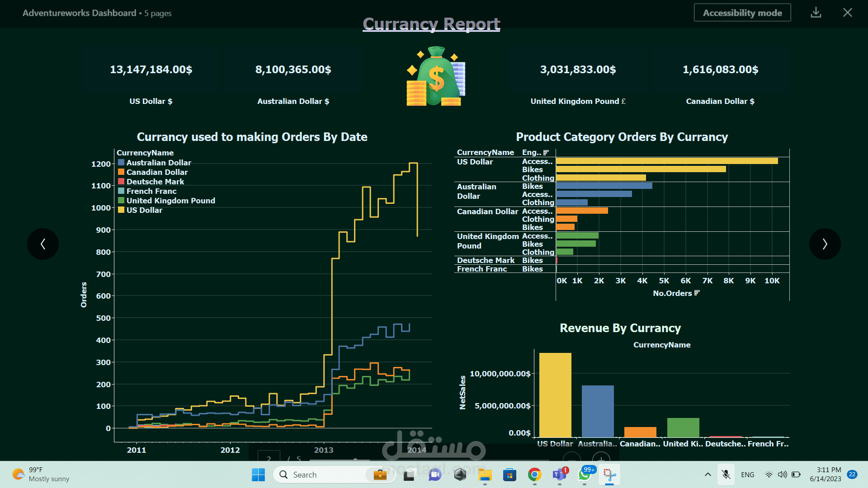The height and width of the screenshot is (488, 868).
Task: Expand the hidden system tray icons chevron
Action: pyautogui.click(x=708, y=474)
